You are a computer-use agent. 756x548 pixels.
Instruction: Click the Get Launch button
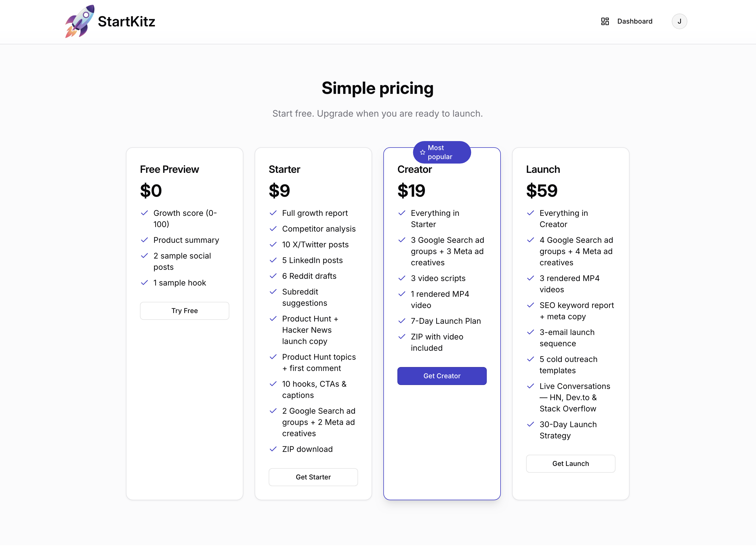(570, 463)
